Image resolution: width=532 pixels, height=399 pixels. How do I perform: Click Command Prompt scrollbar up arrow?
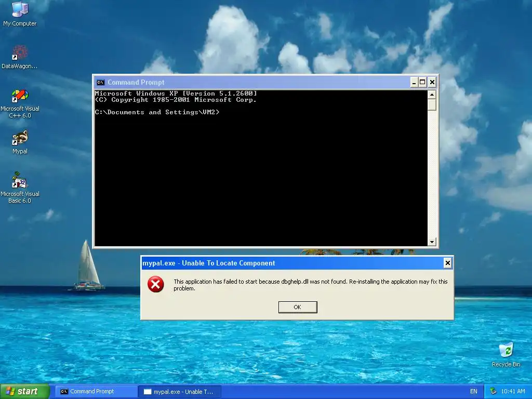(432, 95)
